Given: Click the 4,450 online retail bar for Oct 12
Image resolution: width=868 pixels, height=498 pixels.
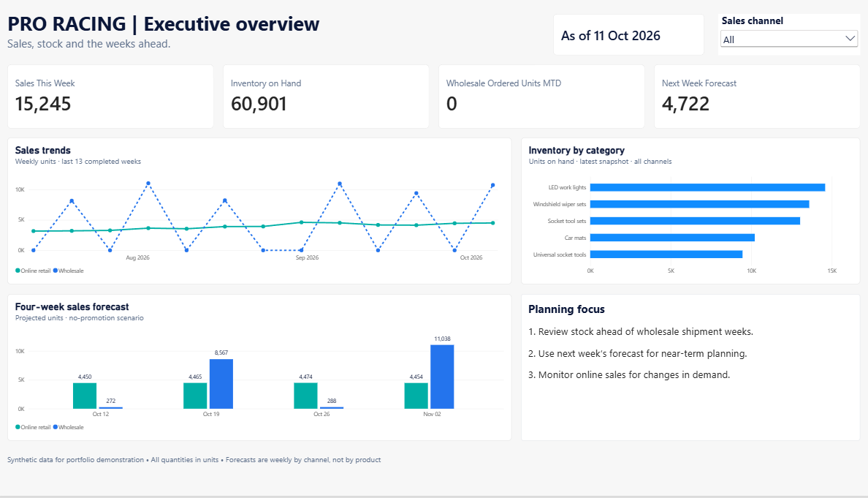Looking at the screenshot, I should (x=85, y=396).
